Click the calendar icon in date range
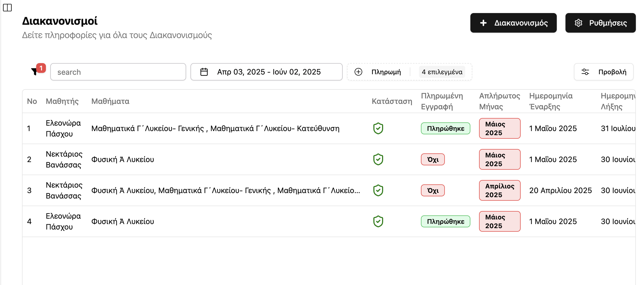644x285 pixels. [204, 72]
